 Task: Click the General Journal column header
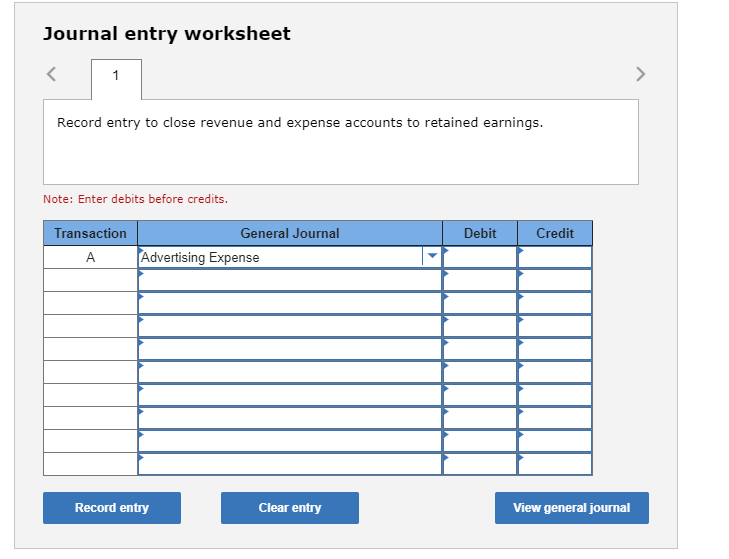[290, 233]
